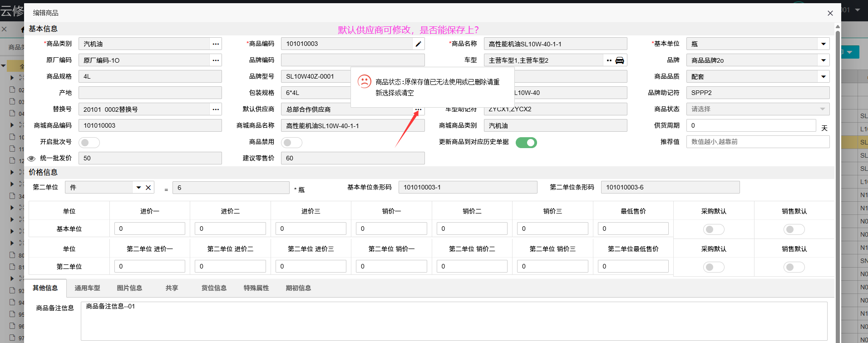Open the 货位信息 tab

coord(214,288)
